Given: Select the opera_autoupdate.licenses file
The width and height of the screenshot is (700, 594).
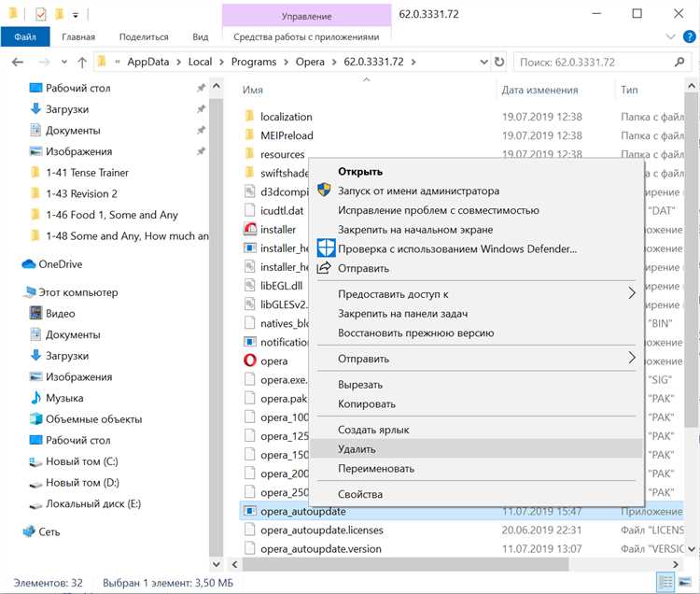Looking at the screenshot, I should [322, 530].
